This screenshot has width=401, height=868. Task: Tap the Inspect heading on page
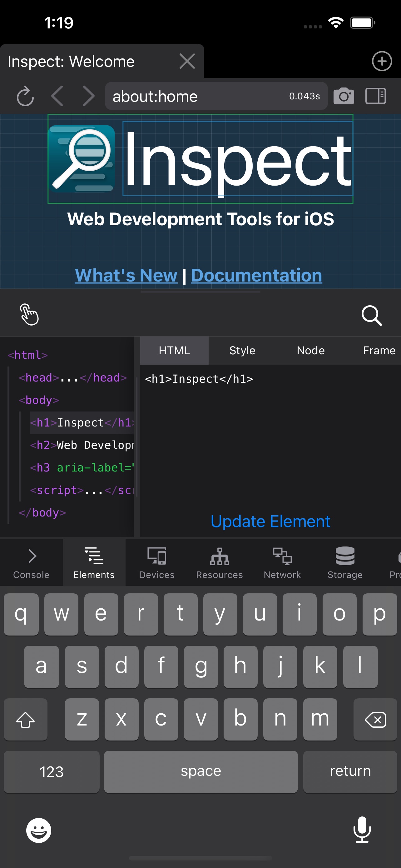[238, 159]
